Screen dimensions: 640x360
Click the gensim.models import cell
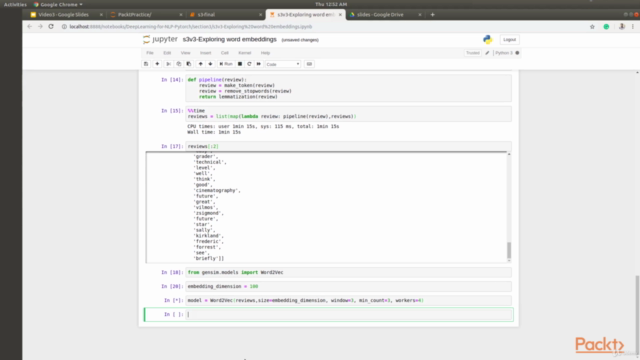point(349,272)
